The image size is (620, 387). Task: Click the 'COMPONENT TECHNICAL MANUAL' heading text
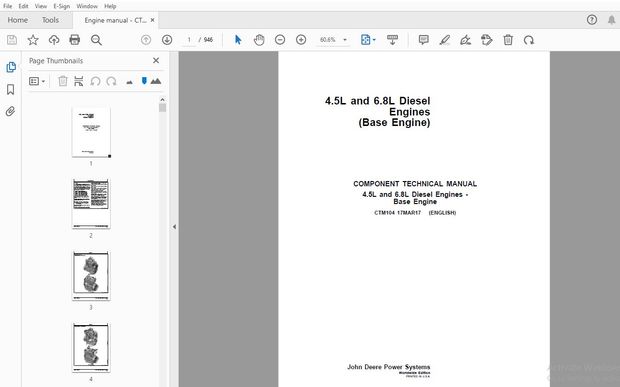415,184
